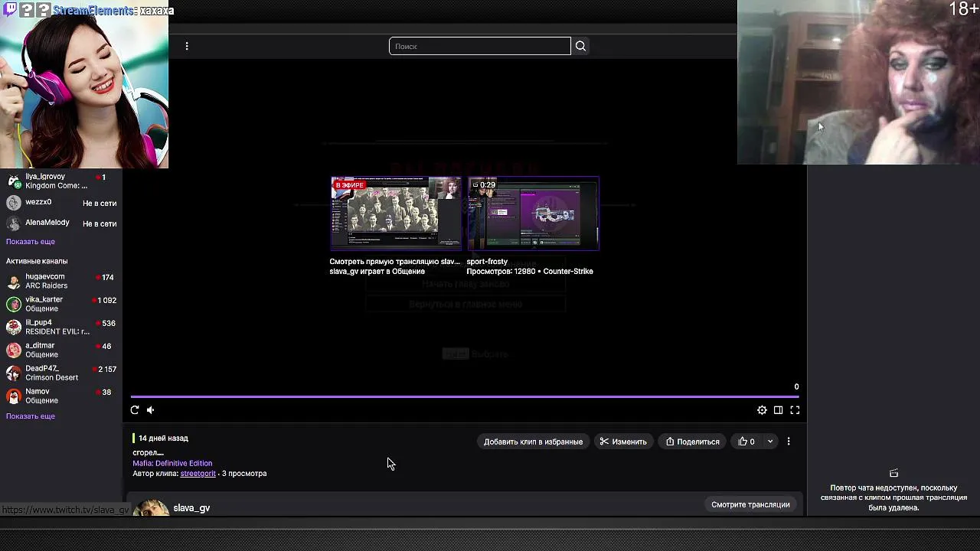Viewport: 980px width, 551px height.
Task: Open DeadP47_ Crimson Desert channel
Action: (x=61, y=373)
